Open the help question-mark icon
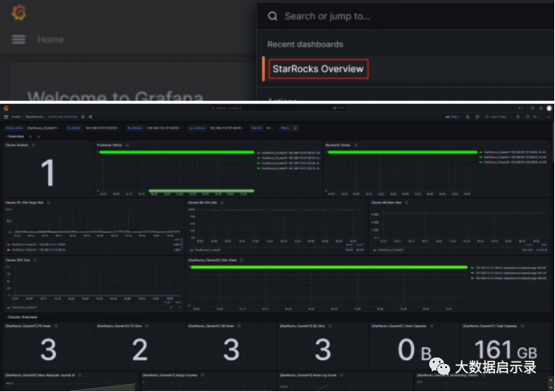The image size is (555, 392). 532,108
